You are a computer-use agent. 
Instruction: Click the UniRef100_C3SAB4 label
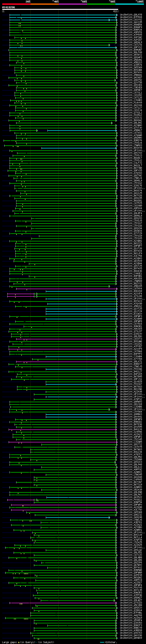131,357
